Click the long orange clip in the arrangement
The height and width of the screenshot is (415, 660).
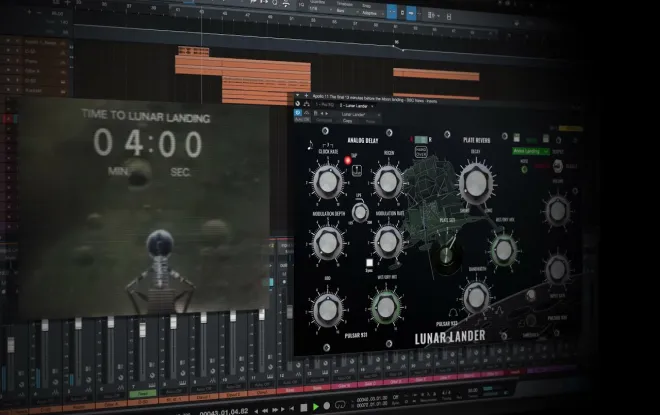point(243,67)
